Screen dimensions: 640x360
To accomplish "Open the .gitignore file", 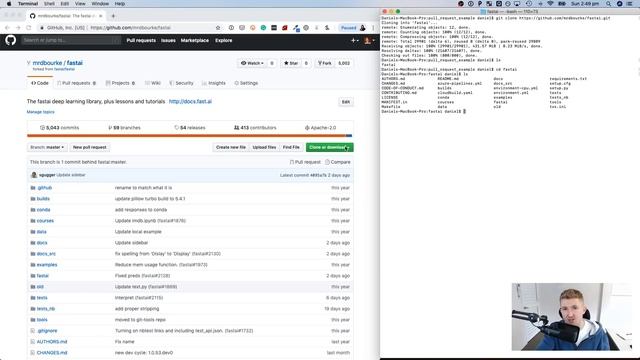I will pyautogui.click(x=47, y=331).
